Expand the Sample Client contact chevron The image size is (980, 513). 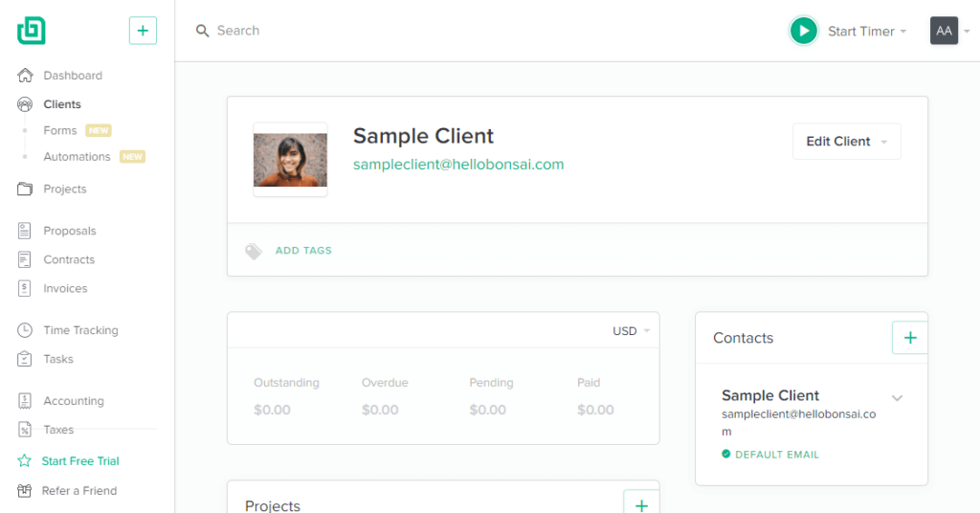coord(897,398)
